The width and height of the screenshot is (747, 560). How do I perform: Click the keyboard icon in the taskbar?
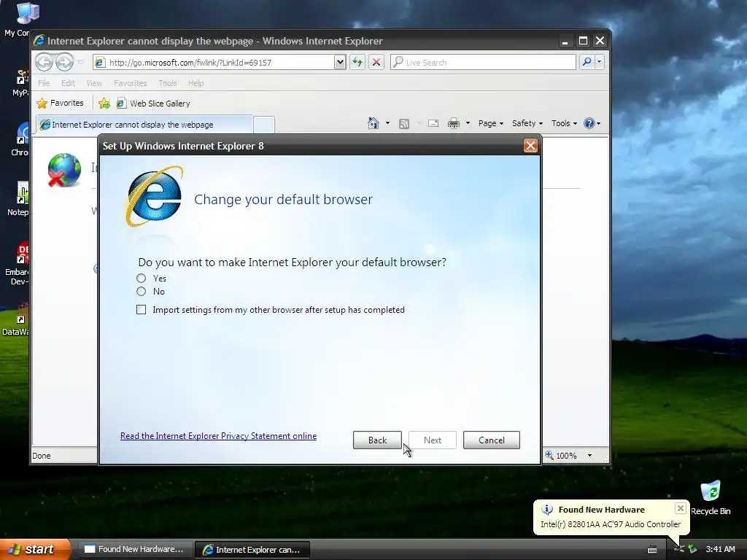[x=653, y=550]
